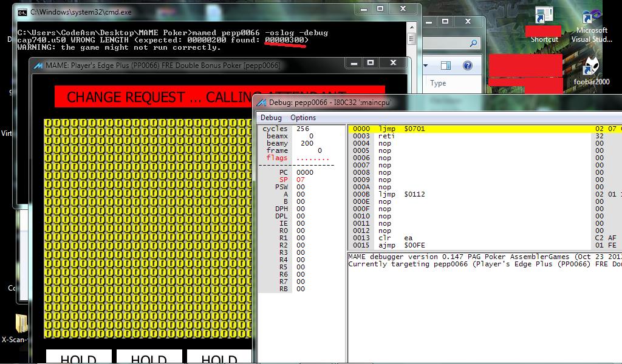Click the Debug: pepp0066 window title bar
The image size is (622, 364).
[x=439, y=103]
